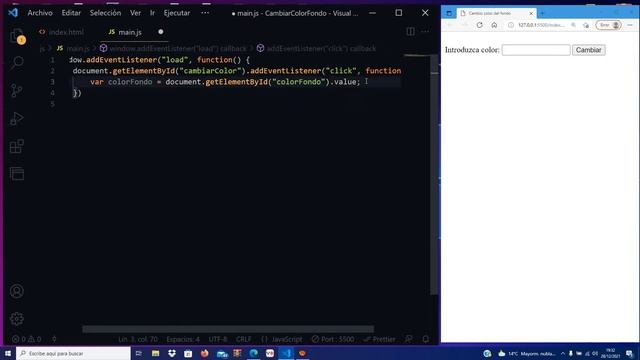Open the Editar menu
640x360 pixels.
(x=71, y=13)
